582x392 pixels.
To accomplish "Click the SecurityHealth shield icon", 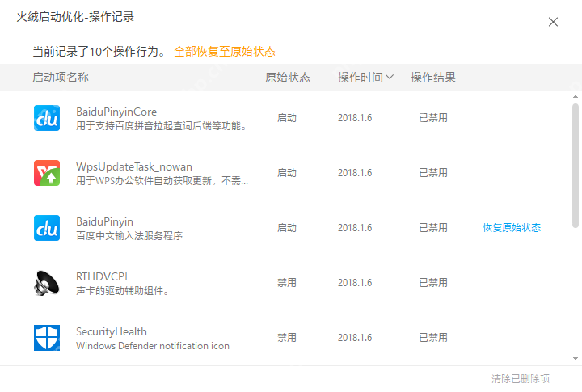I will [x=47, y=338].
